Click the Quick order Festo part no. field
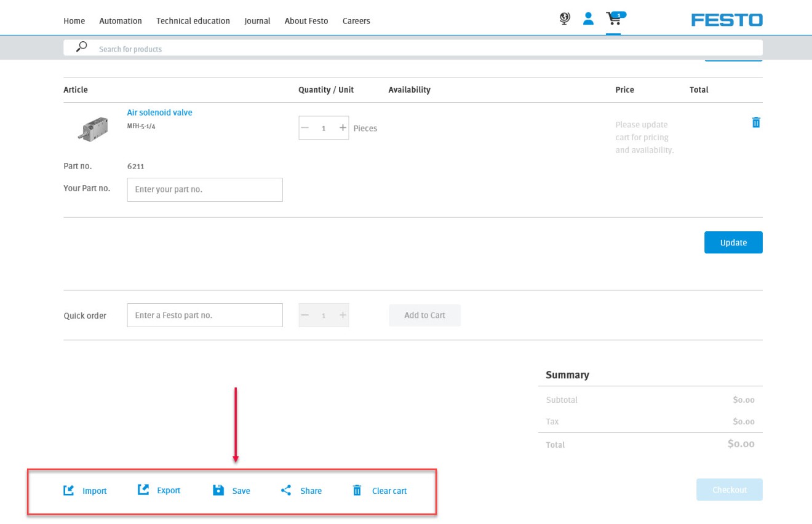 point(205,315)
